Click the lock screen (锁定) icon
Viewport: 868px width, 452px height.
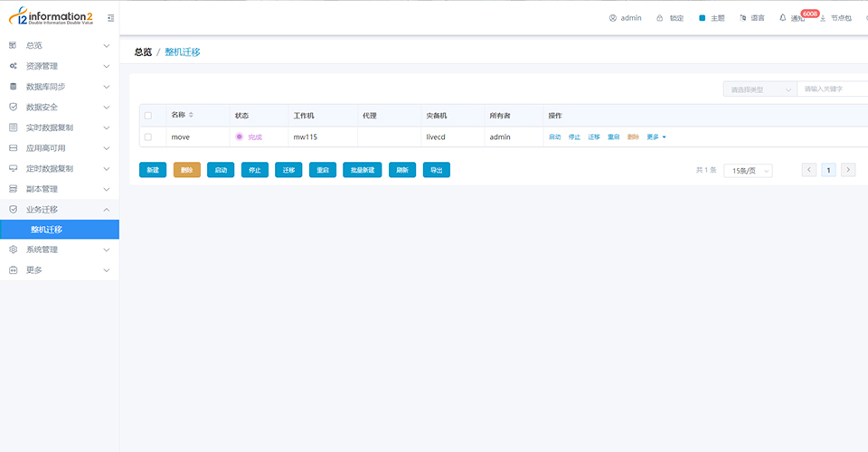click(x=660, y=18)
